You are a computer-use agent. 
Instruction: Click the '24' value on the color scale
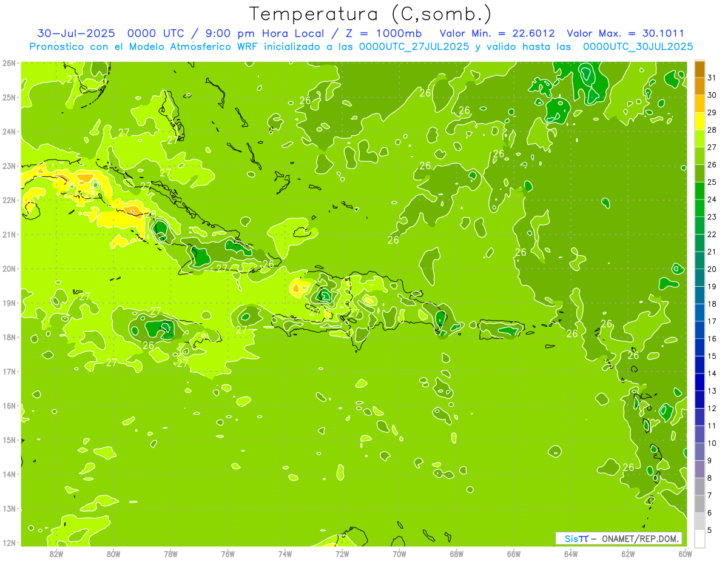[x=712, y=199]
